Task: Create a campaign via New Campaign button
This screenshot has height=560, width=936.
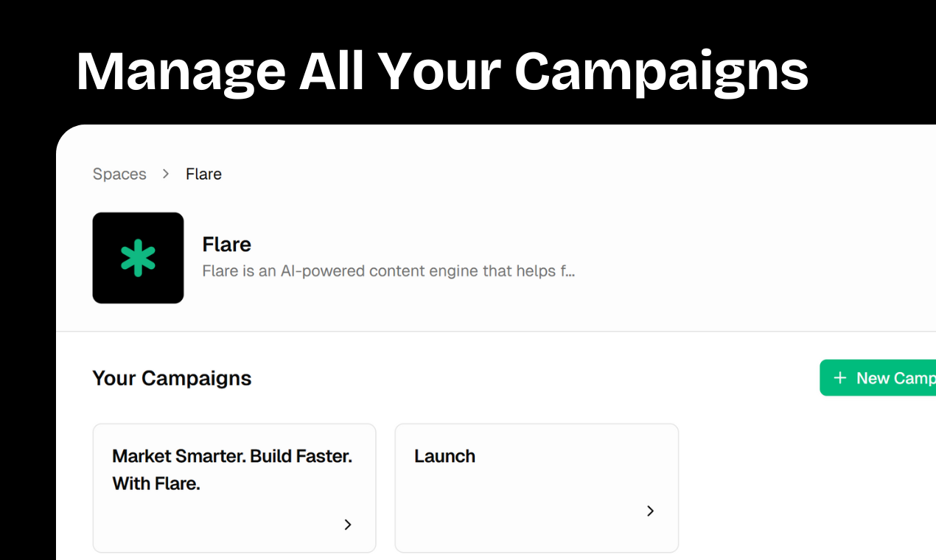Action: pyautogui.click(x=878, y=378)
